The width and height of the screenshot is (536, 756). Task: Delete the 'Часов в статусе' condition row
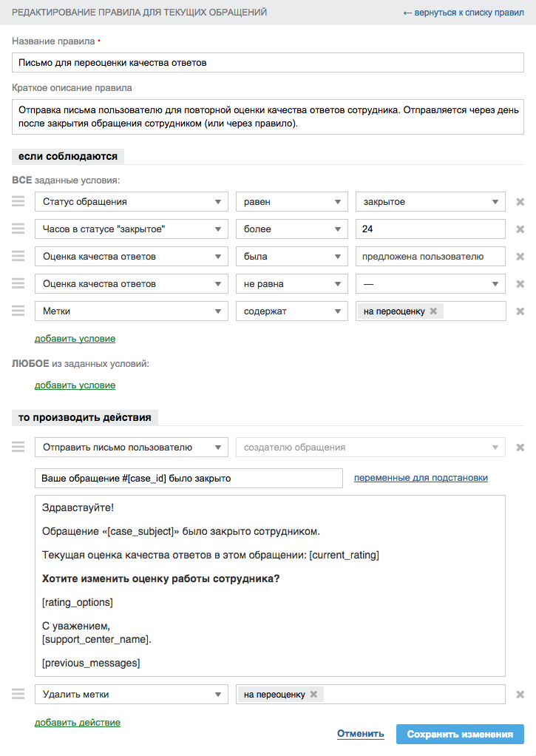pyautogui.click(x=520, y=229)
